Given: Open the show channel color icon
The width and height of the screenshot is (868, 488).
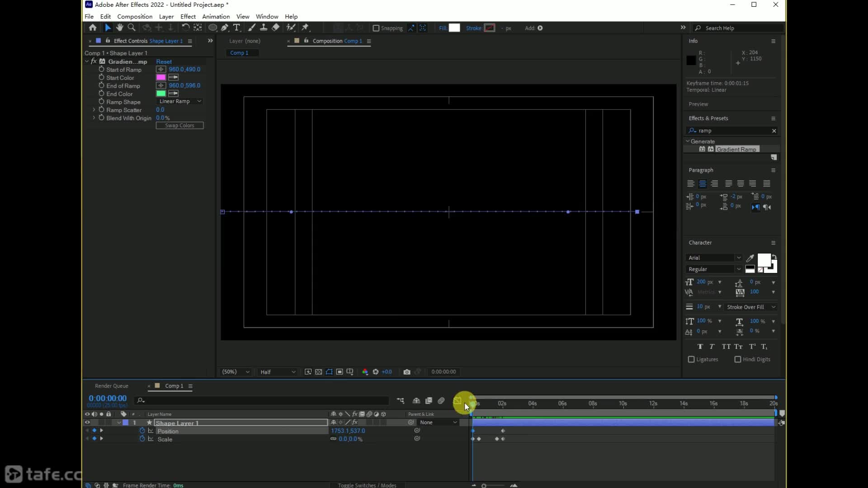Looking at the screenshot, I should pos(365,372).
